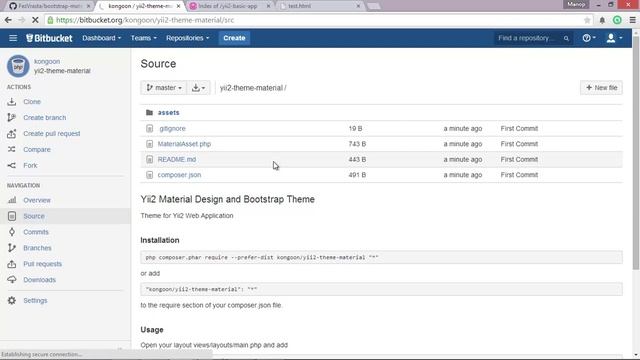Click the New file button

(x=601, y=88)
